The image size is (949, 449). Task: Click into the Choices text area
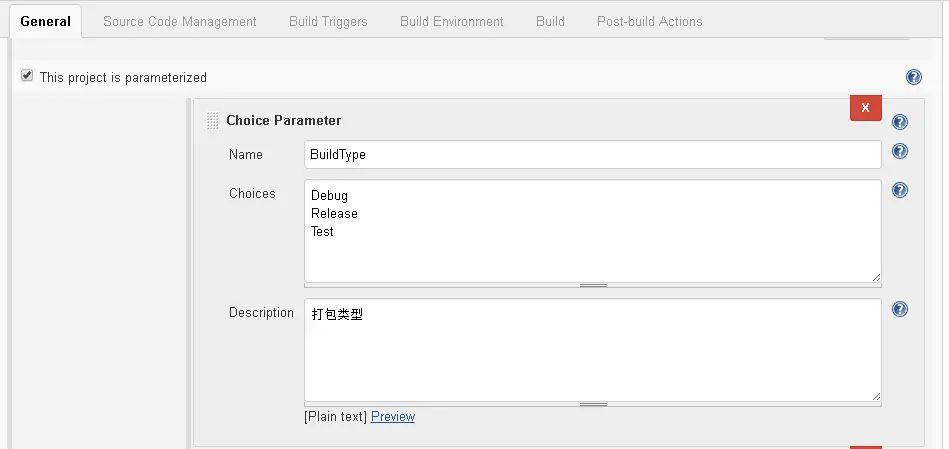point(592,240)
